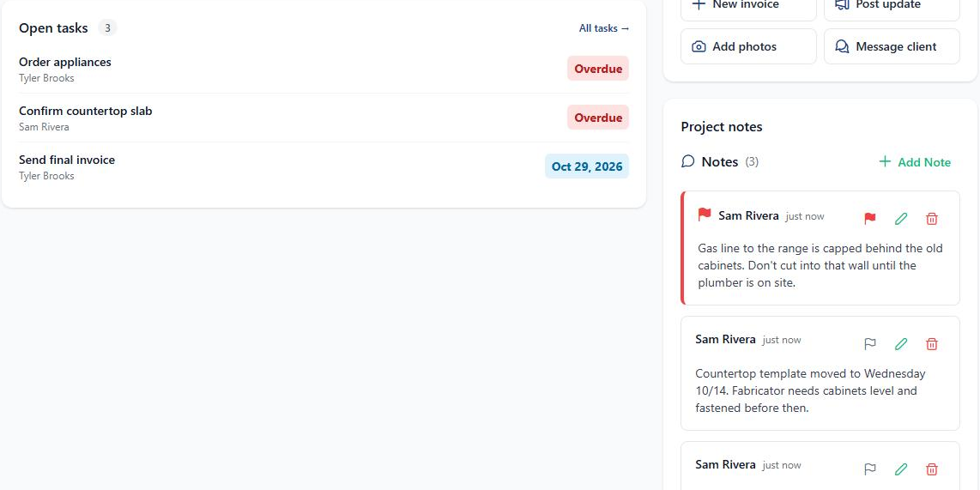Click the Oct 29, 2026 due date badge

click(587, 166)
